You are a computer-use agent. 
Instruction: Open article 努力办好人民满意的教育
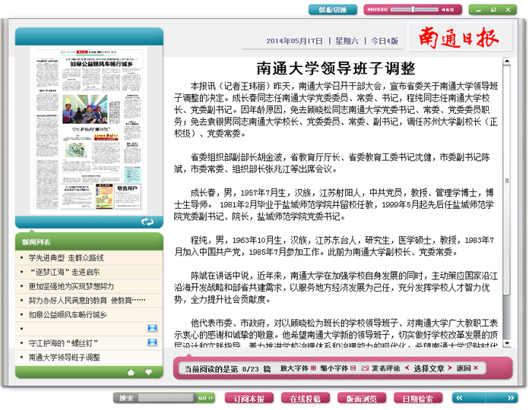pyautogui.click(x=87, y=301)
